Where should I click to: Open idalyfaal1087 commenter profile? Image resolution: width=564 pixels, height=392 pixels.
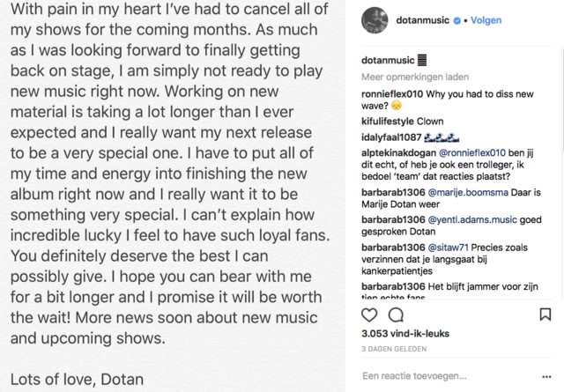click(x=392, y=137)
